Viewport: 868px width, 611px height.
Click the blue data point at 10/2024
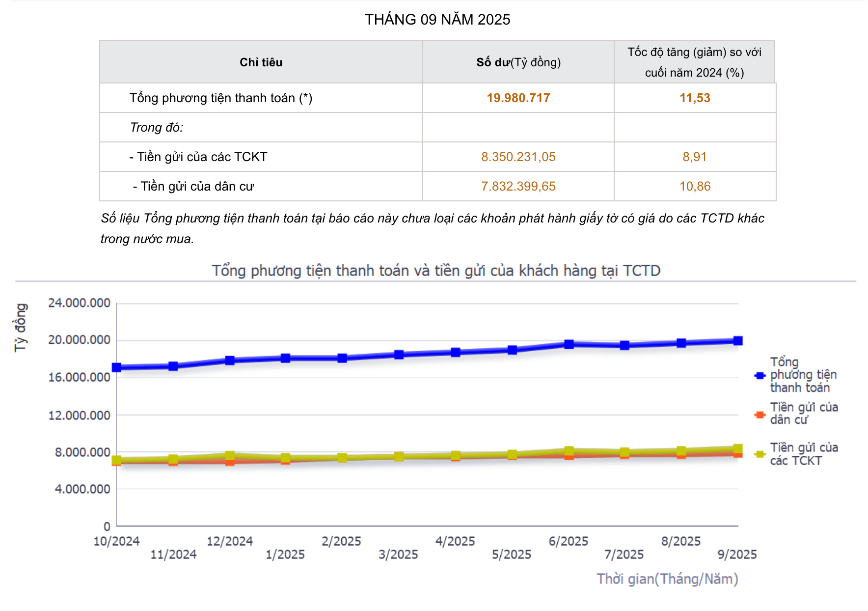116,366
